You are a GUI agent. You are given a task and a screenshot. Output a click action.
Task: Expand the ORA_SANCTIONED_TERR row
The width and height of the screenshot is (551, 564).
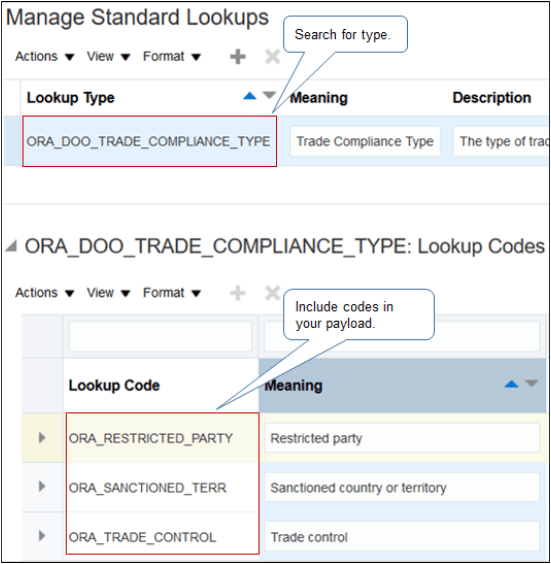(x=42, y=486)
